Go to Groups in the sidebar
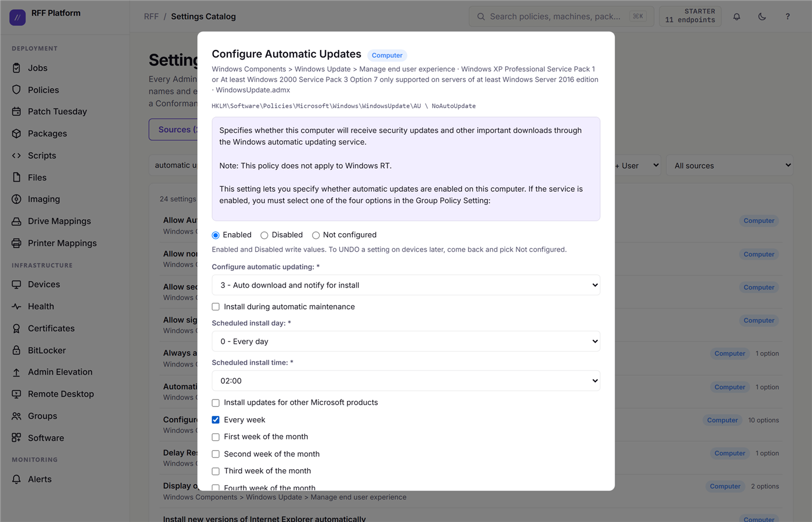Screen dimensions: 812x522 coord(42,416)
